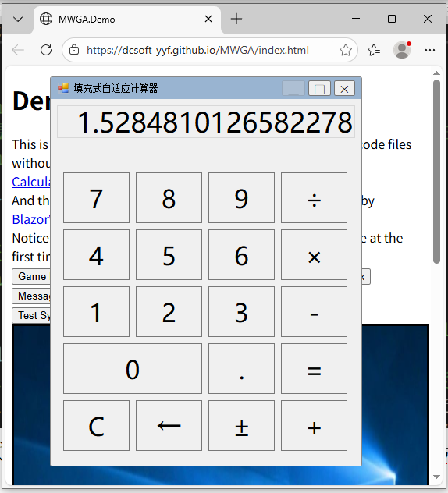Choose the multiply × operator
The image size is (448, 493).
pos(314,254)
